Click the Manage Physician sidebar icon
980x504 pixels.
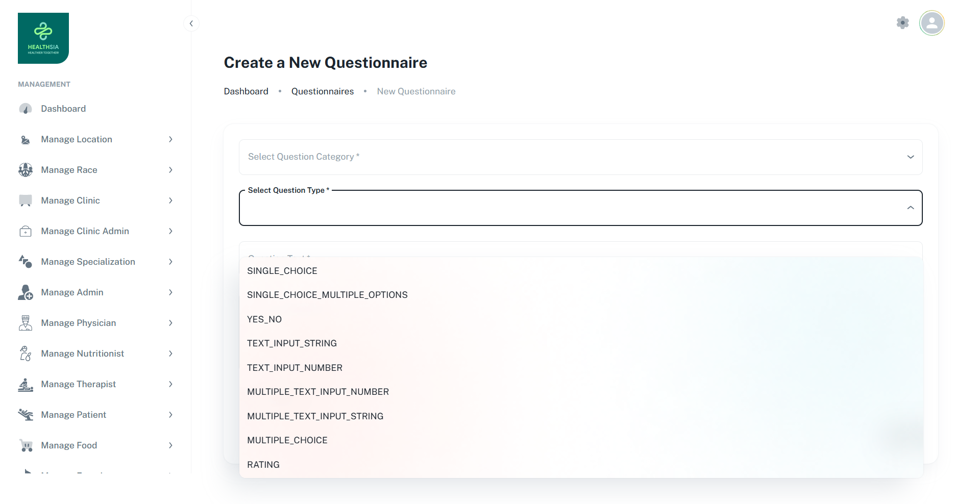[26, 323]
